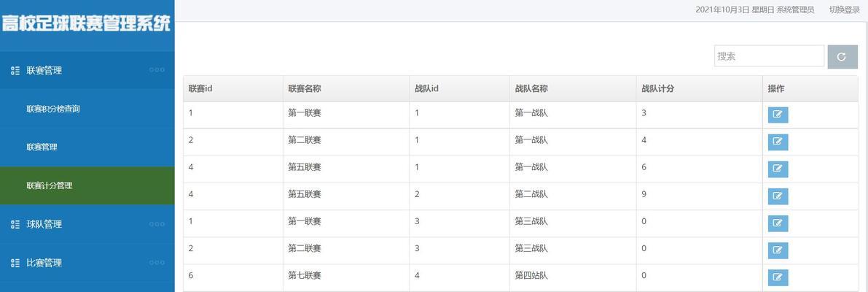Edit the 第二联赛 第一战队 score row
This screenshot has width=868, height=292.
click(778, 142)
